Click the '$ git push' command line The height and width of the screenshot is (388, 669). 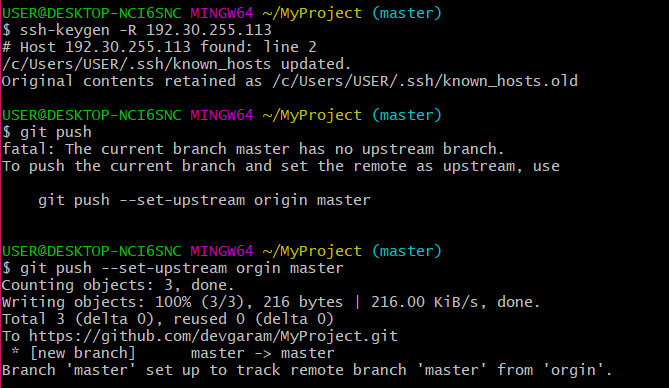47,132
